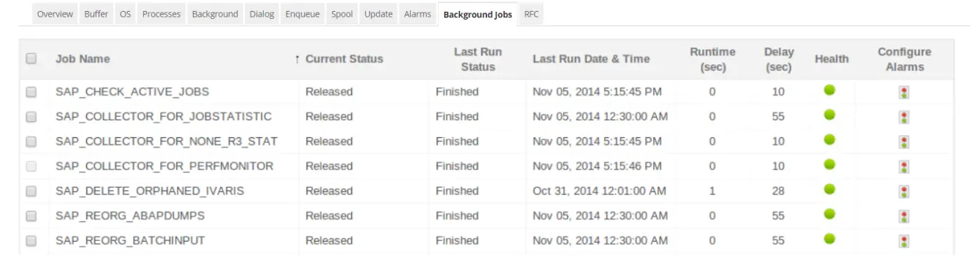This screenshot has width=980, height=276.
Task: Click configure alarm icon for SAP_COLLECTOR_FOR_NONE_R3_STAT
Action: pos(905,142)
